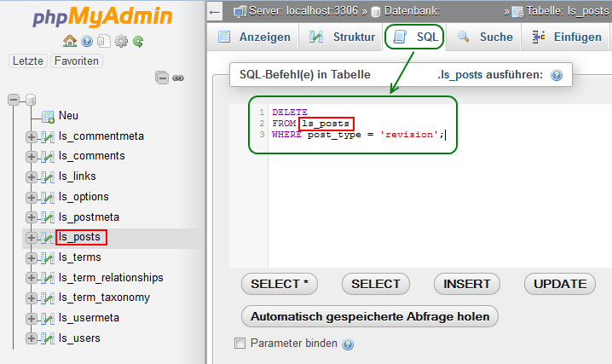Expand the ls_links tree node
The width and height of the screenshot is (612, 364).
[32, 177]
